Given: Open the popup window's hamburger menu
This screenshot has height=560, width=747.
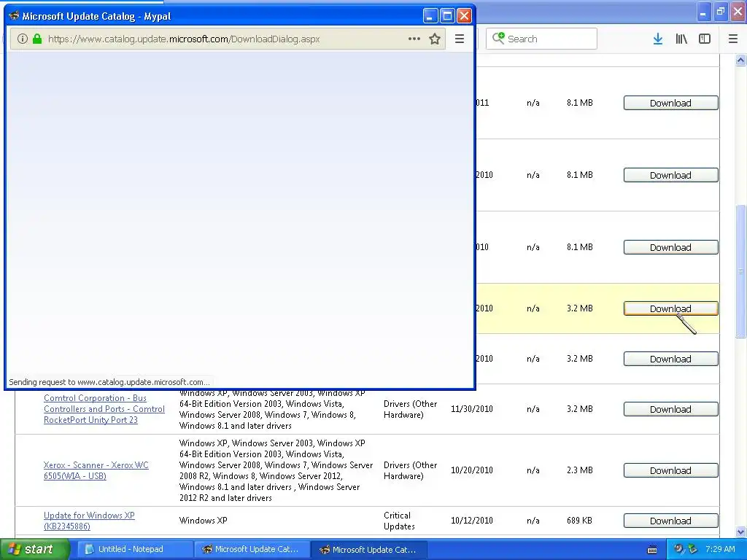Looking at the screenshot, I should click(460, 39).
